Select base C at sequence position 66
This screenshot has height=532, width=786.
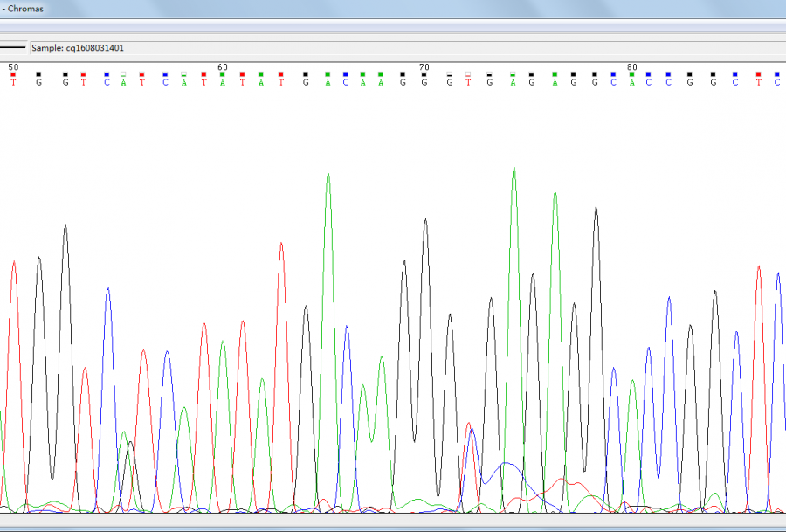pyautogui.click(x=345, y=82)
